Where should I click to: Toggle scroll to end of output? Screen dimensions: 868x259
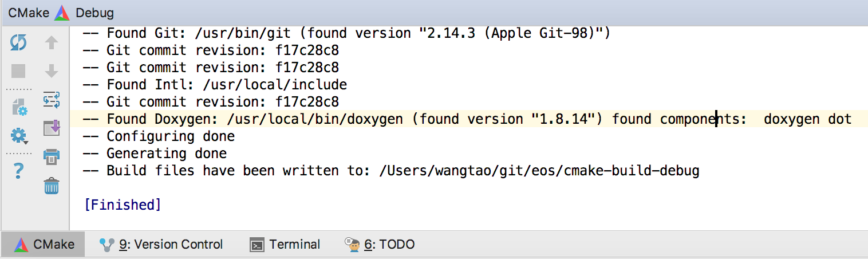tap(52, 127)
